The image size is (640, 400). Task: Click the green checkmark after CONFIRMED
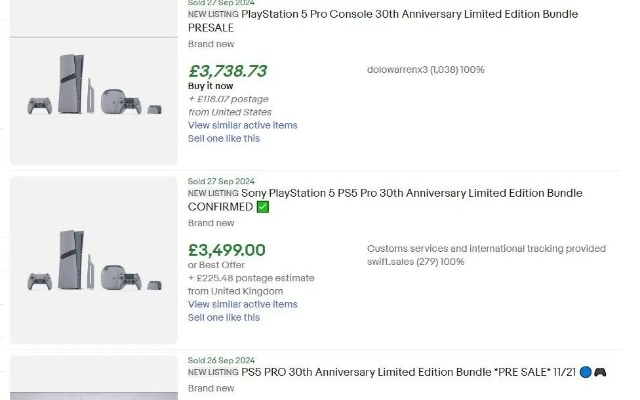coord(263,207)
